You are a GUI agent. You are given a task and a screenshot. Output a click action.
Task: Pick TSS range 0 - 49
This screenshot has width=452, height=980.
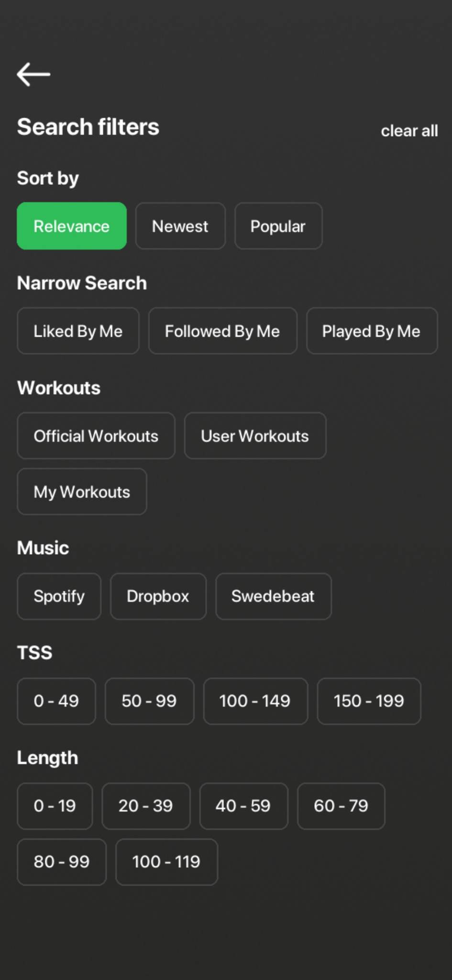click(56, 701)
